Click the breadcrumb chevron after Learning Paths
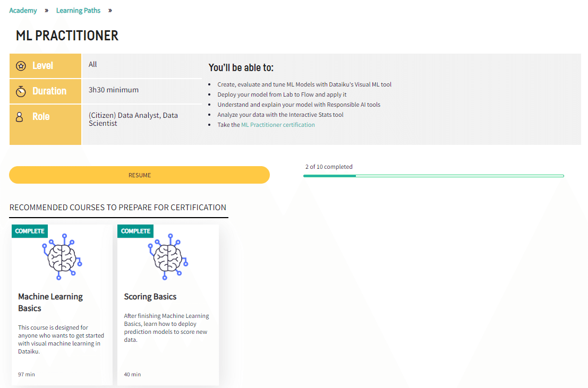Image resolution: width=588 pixels, height=388 pixels. coord(110,10)
